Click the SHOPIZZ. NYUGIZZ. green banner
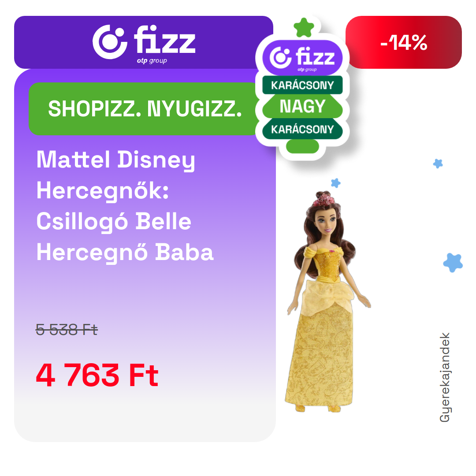The width and height of the screenshot is (476, 476). [x=144, y=109]
